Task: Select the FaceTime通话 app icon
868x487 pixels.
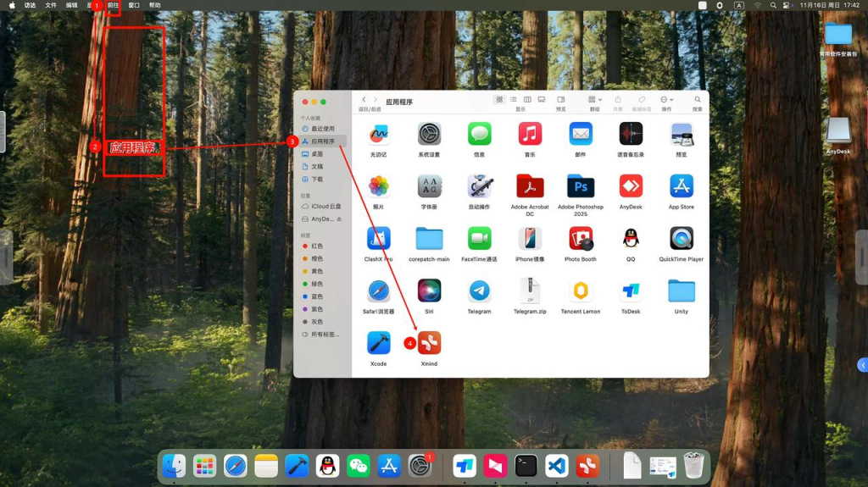Action: click(x=480, y=239)
